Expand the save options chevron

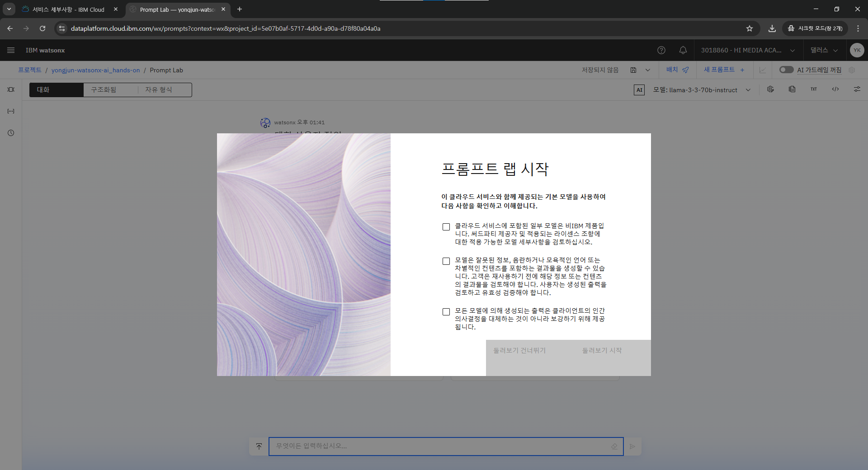pyautogui.click(x=648, y=70)
